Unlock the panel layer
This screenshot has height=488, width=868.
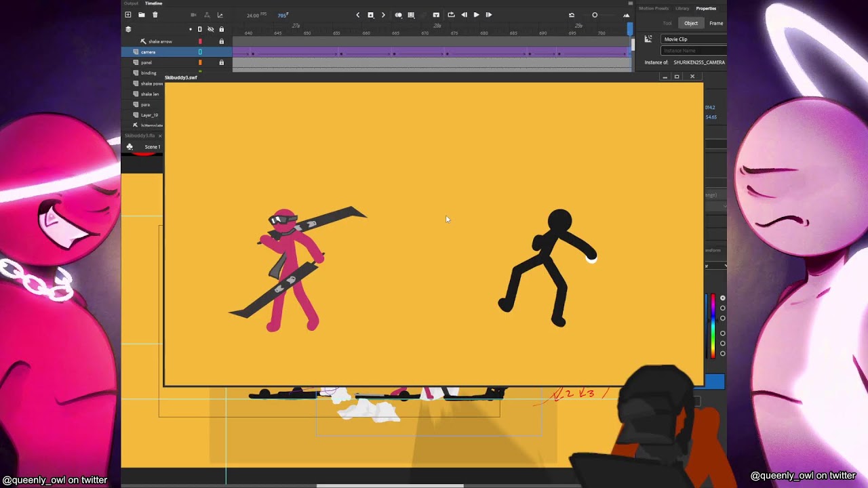pos(221,62)
